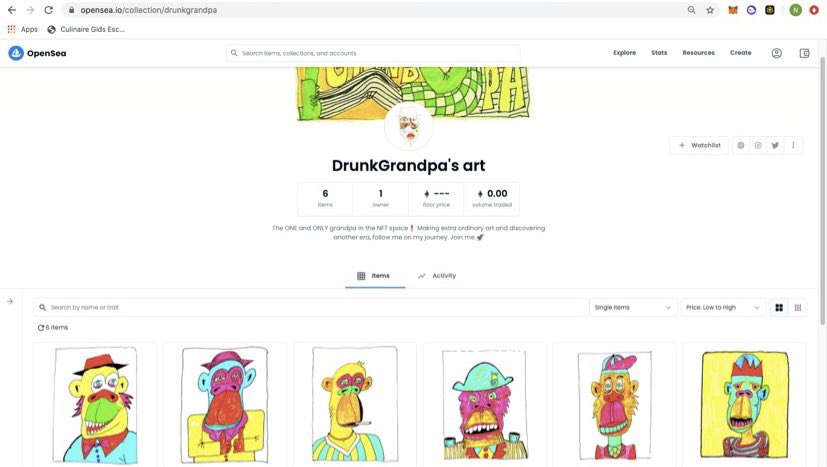Viewport: 827px width, 467px height.
Task: Open the address bar zoom magnifier icon
Action: click(691, 10)
